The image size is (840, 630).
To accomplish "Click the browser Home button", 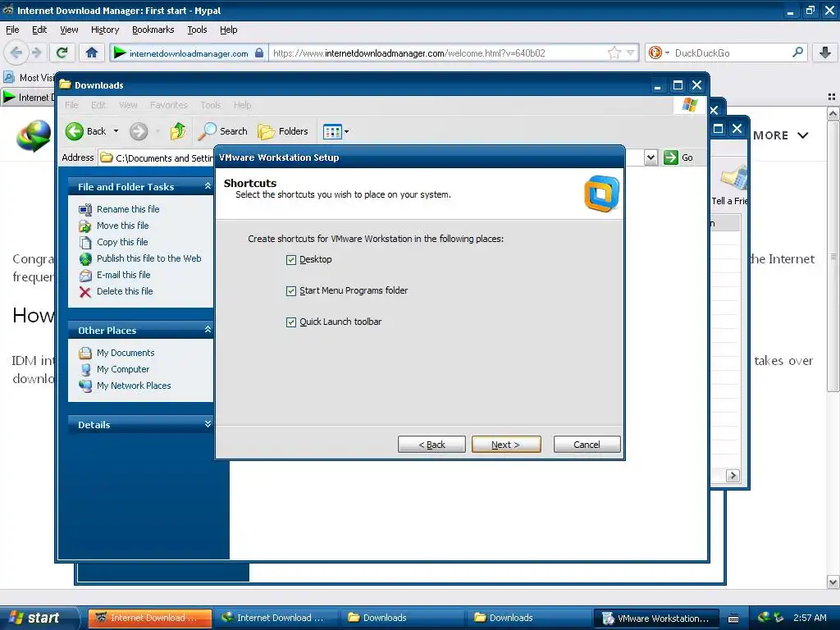I will 92,52.
